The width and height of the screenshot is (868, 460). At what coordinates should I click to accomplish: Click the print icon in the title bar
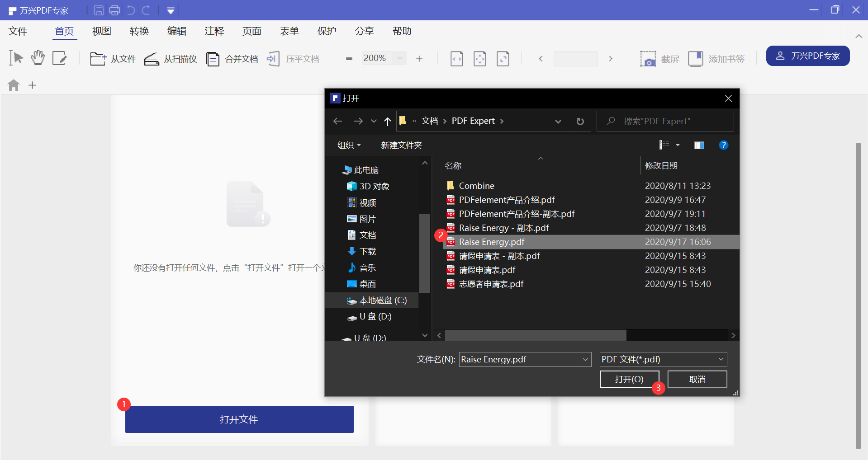click(114, 10)
